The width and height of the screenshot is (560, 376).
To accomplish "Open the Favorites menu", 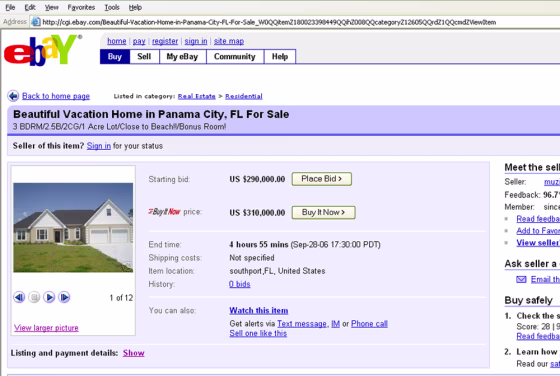I will (x=81, y=7).
